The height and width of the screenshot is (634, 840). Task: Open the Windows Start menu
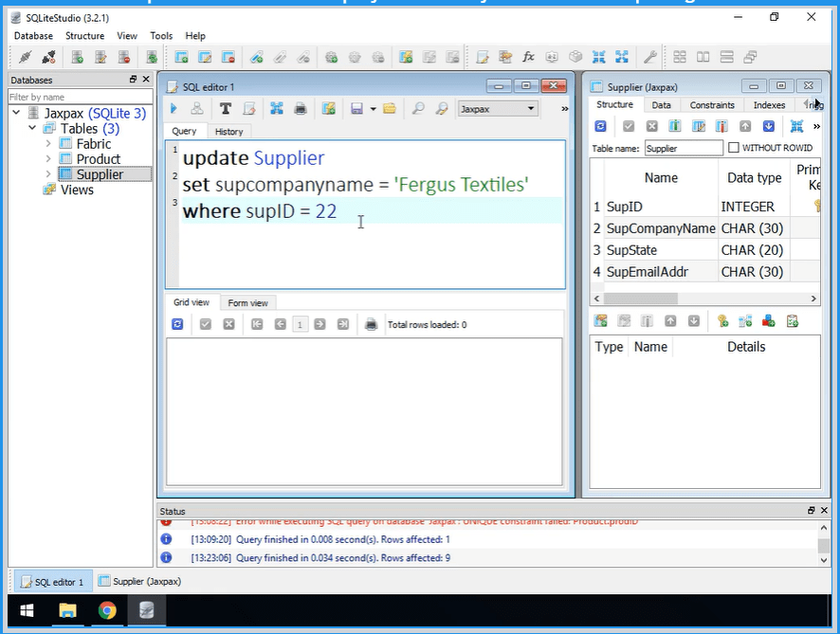(27, 610)
